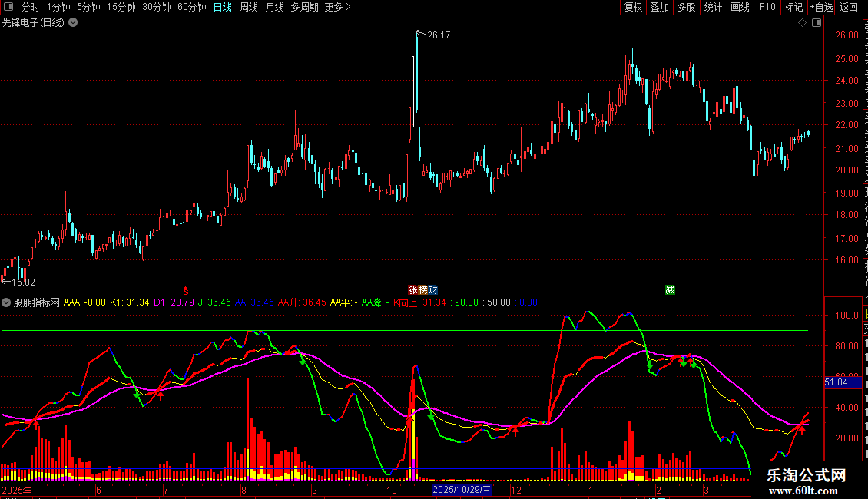The height and width of the screenshot is (499, 868).
Task: Open the green 减 marker on the chart
Action: [670, 290]
